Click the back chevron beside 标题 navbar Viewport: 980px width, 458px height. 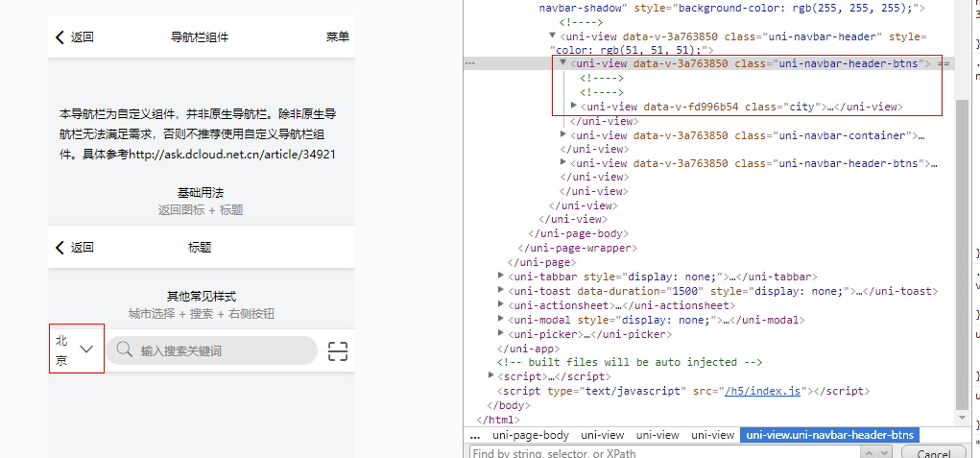click(x=60, y=248)
